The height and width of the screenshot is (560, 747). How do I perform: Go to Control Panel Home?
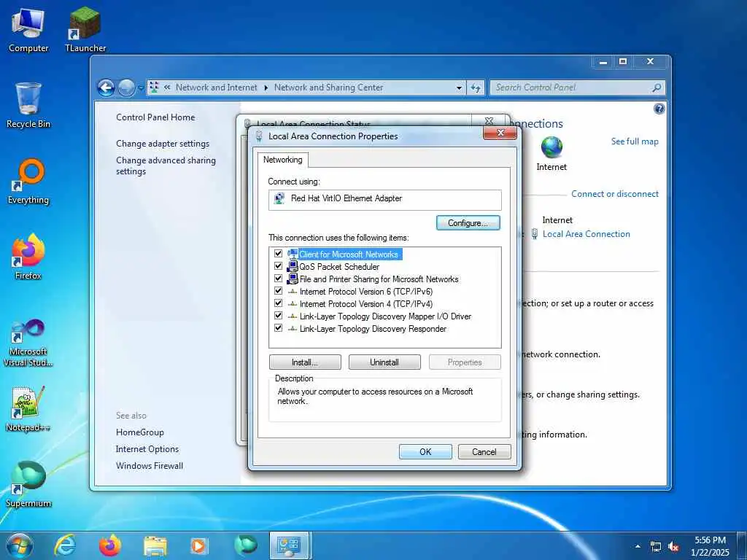click(155, 117)
